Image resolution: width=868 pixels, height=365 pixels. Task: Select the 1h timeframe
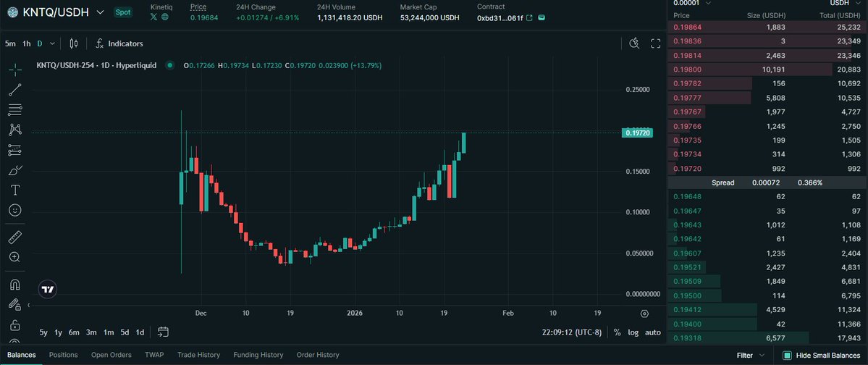click(x=27, y=43)
